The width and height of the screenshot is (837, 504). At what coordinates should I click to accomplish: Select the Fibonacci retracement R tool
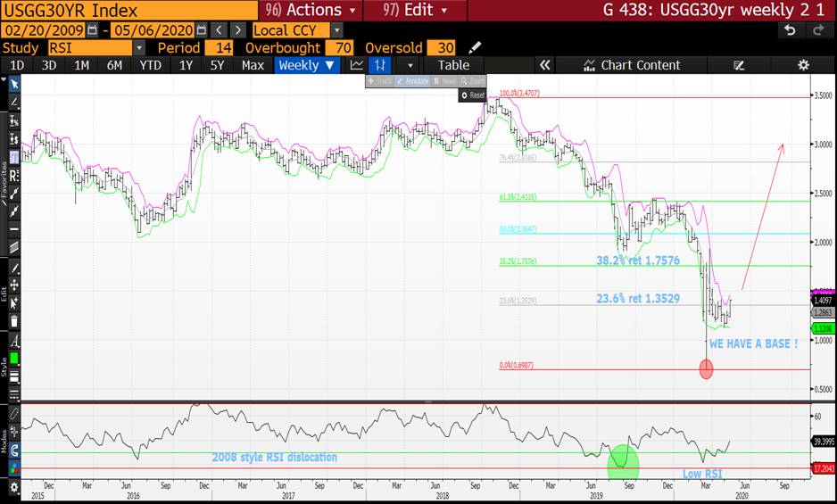tap(14, 175)
